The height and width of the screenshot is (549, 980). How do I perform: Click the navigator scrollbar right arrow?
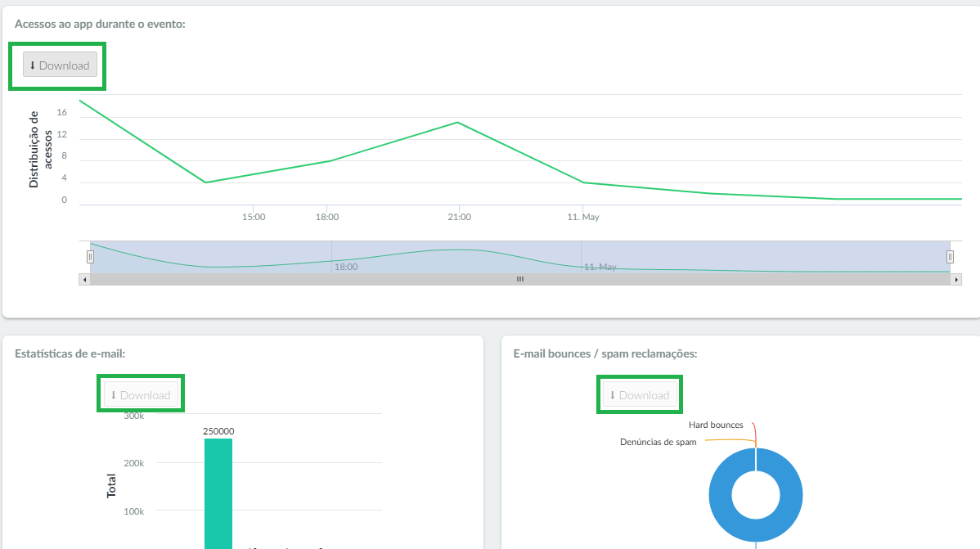point(956,280)
